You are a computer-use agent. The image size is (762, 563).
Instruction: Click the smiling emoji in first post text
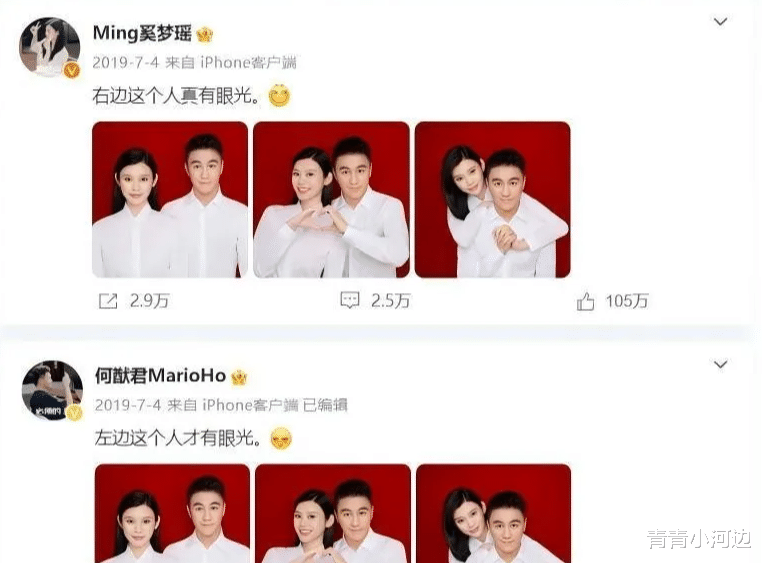pyautogui.click(x=279, y=95)
